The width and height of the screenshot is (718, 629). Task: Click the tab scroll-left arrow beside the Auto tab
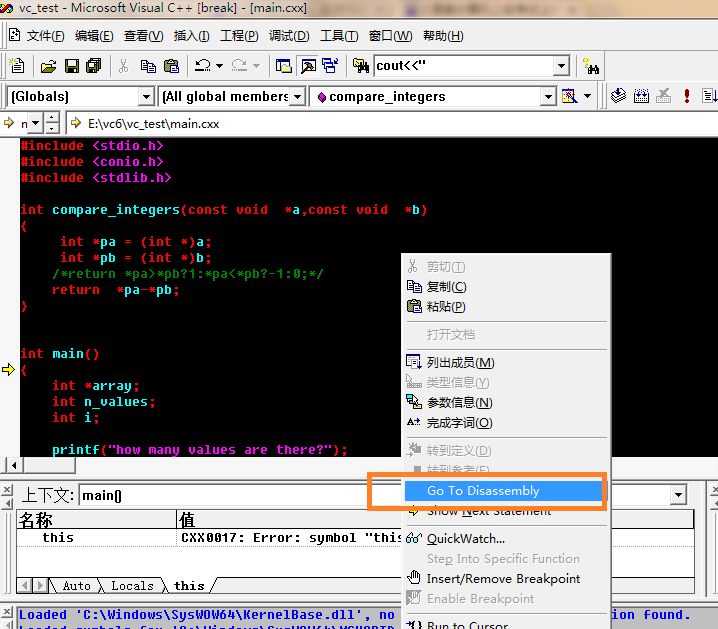[x=25, y=585]
